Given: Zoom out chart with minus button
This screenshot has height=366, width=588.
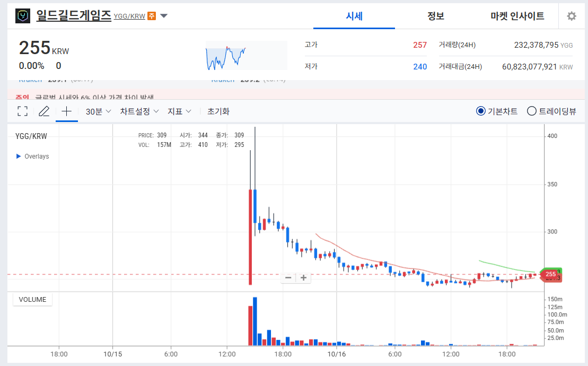Looking at the screenshot, I should pos(288,277).
